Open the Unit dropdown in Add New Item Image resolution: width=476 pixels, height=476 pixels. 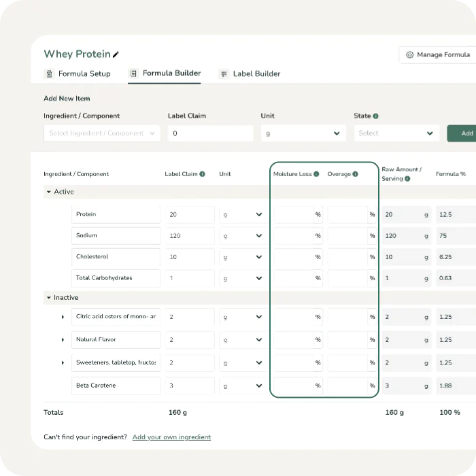coord(303,133)
